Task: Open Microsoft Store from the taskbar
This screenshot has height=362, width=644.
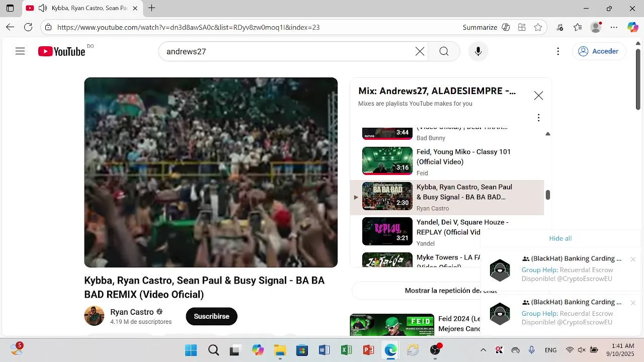Action: point(302,350)
